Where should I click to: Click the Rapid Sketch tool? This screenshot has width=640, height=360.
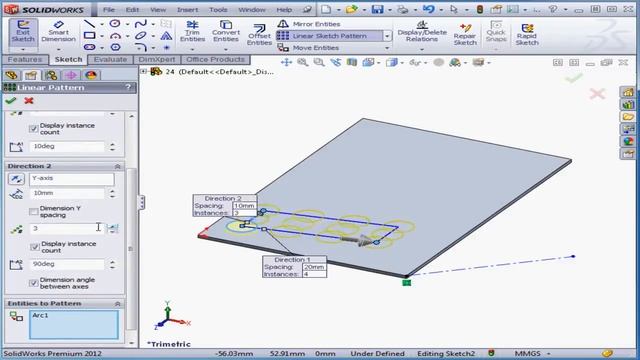[x=527, y=34]
